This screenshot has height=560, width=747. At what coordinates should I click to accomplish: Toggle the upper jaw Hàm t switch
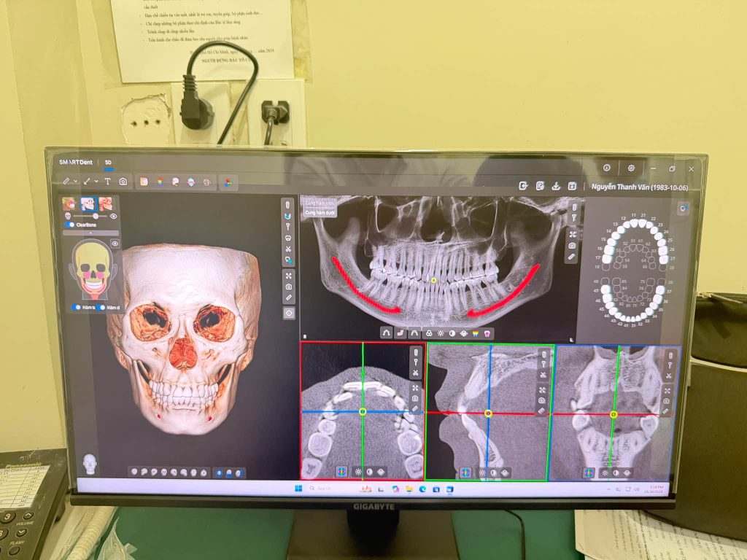pyautogui.click(x=76, y=307)
